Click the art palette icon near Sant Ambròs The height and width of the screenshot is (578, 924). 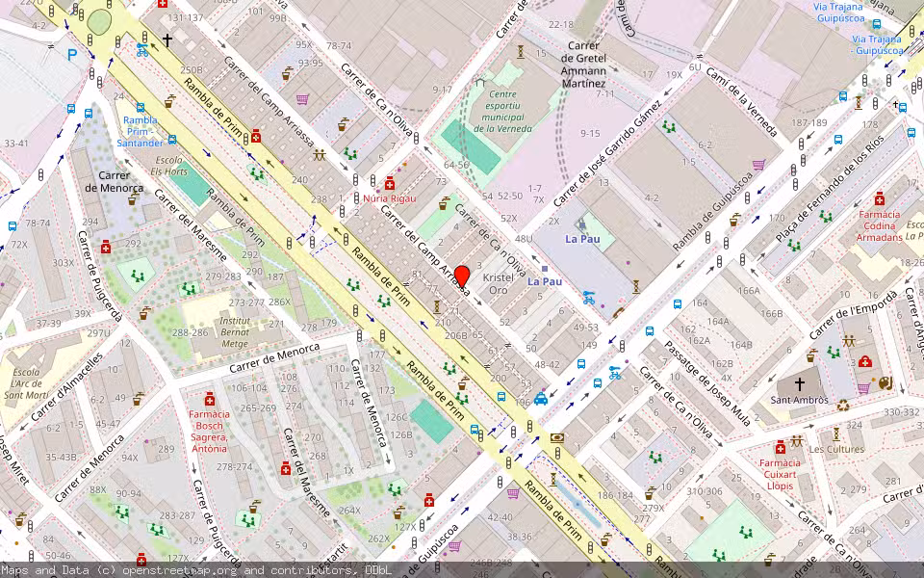pyautogui.click(x=885, y=383)
